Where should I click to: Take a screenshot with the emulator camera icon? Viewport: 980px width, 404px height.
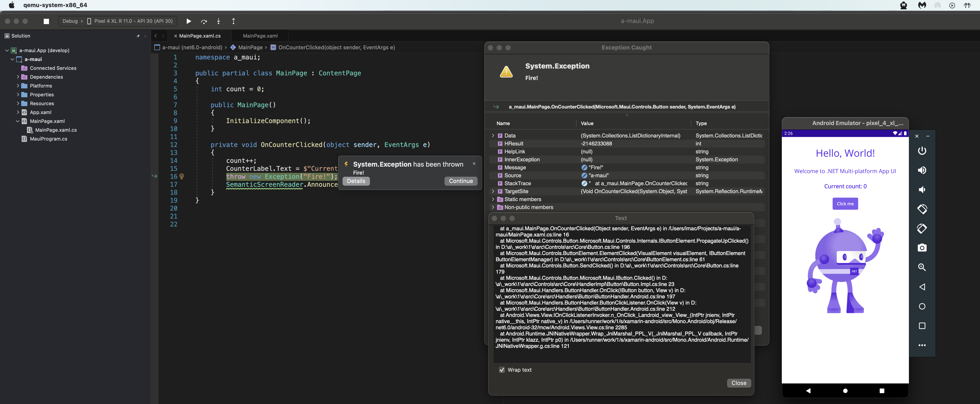coord(922,248)
